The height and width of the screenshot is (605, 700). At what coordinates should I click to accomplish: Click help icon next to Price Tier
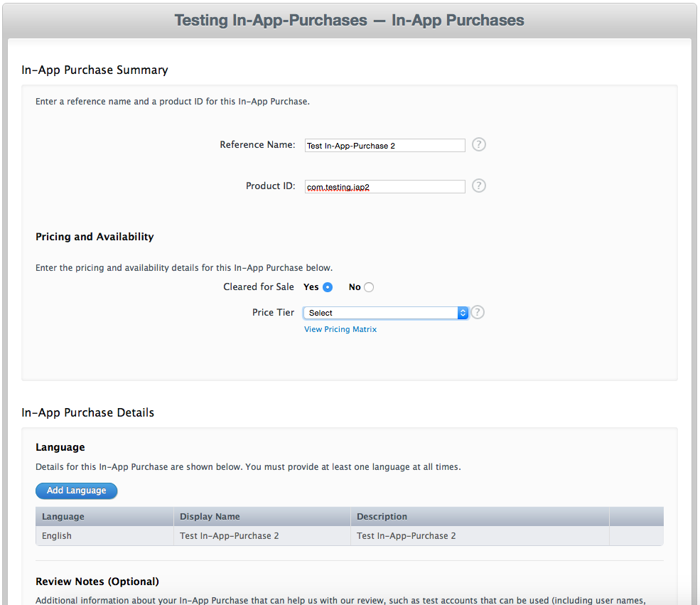478,313
